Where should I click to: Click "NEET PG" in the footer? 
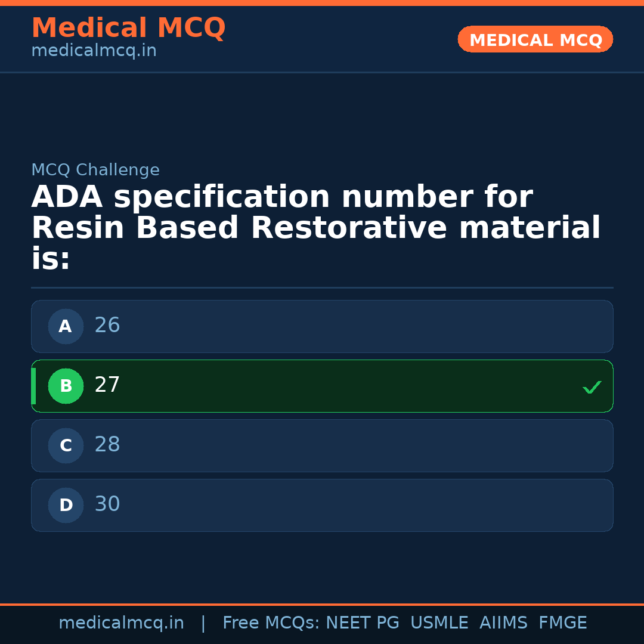pos(363,623)
